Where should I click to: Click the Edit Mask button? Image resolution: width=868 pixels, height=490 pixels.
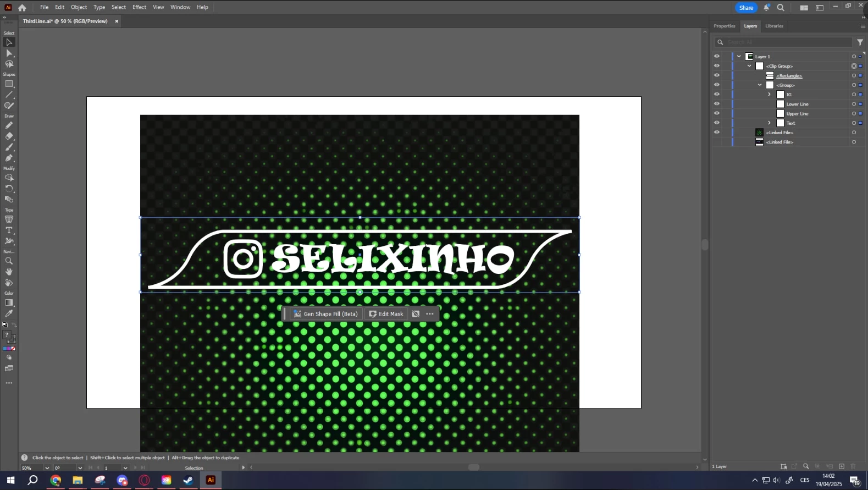coord(386,314)
